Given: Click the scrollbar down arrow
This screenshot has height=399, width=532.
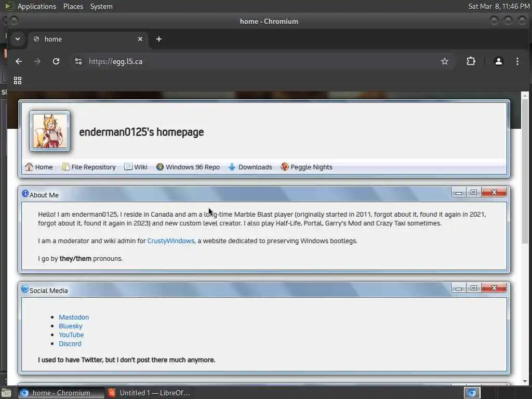Looking at the screenshot, I should point(525,381).
